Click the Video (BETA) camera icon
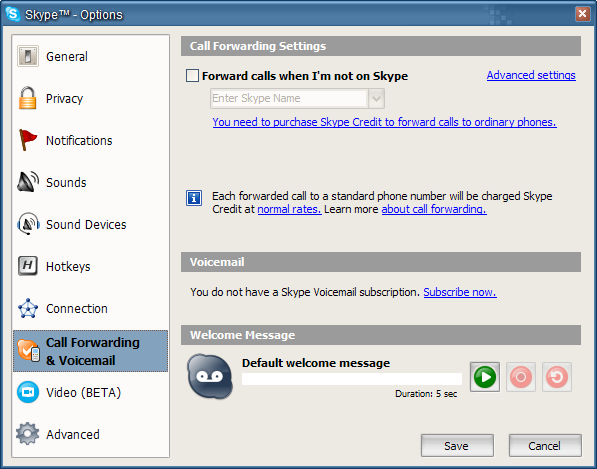 point(28,392)
